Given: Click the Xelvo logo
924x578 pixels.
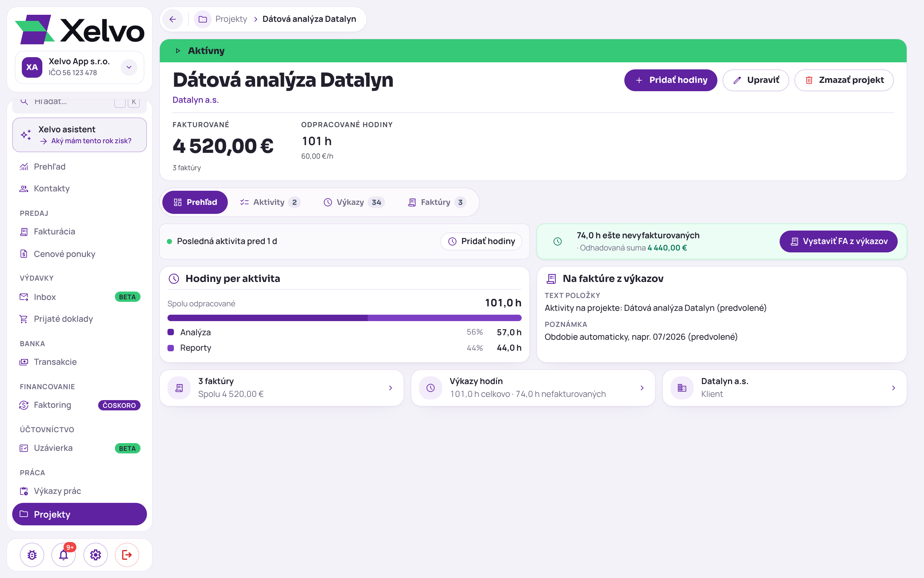Looking at the screenshot, I should pos(80,30).
